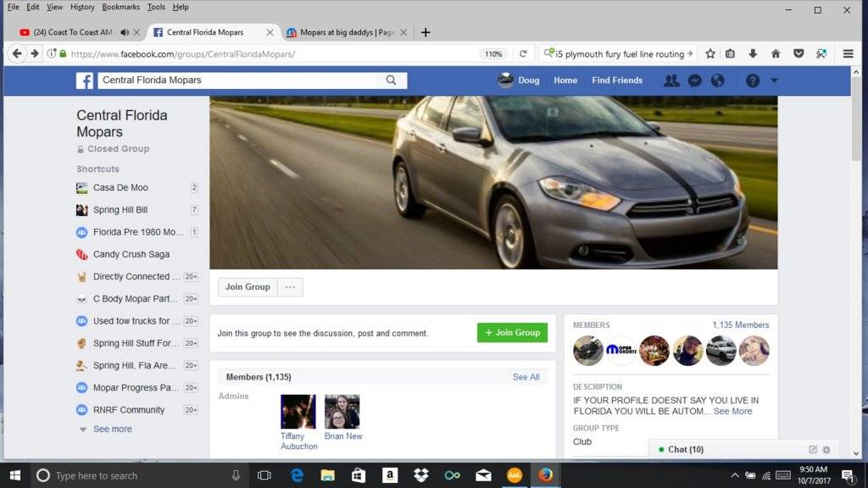Open the globe Notifications icon

click(x=717, y=80)
